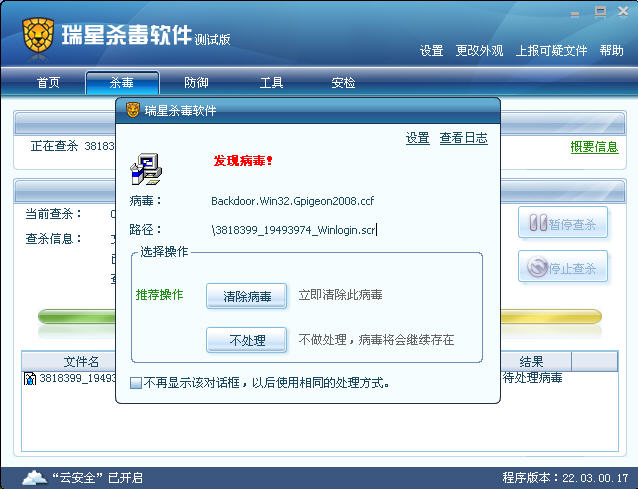Click virus name Backdoor.Win32.Gpigeon2008.ccf

click(x=292, y=201)
